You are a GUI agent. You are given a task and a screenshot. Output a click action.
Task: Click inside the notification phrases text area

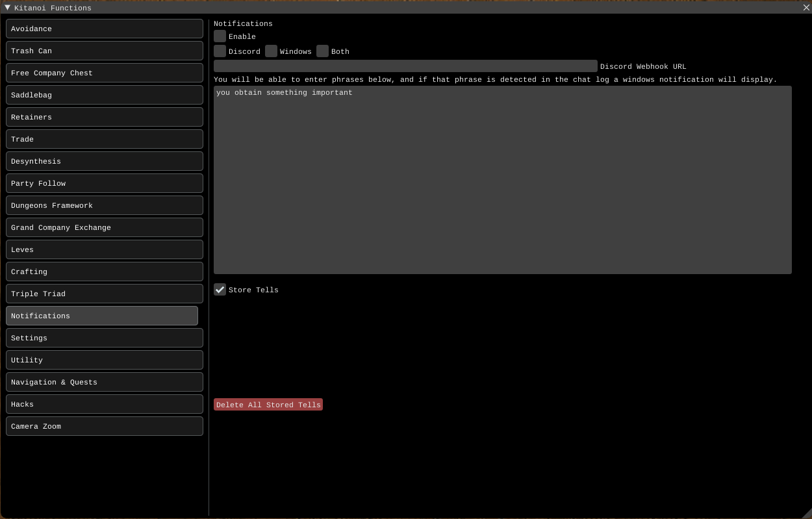click(502, 180)
